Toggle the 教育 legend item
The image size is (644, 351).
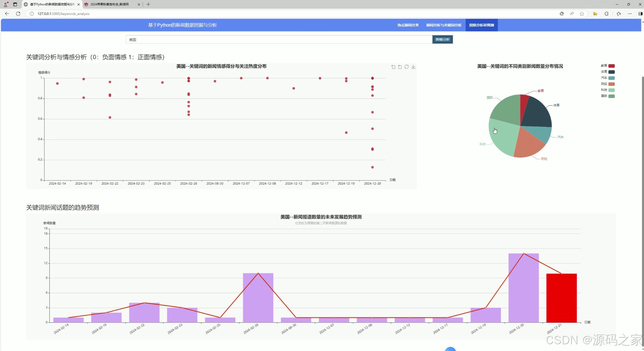click(x=607, y=66)
